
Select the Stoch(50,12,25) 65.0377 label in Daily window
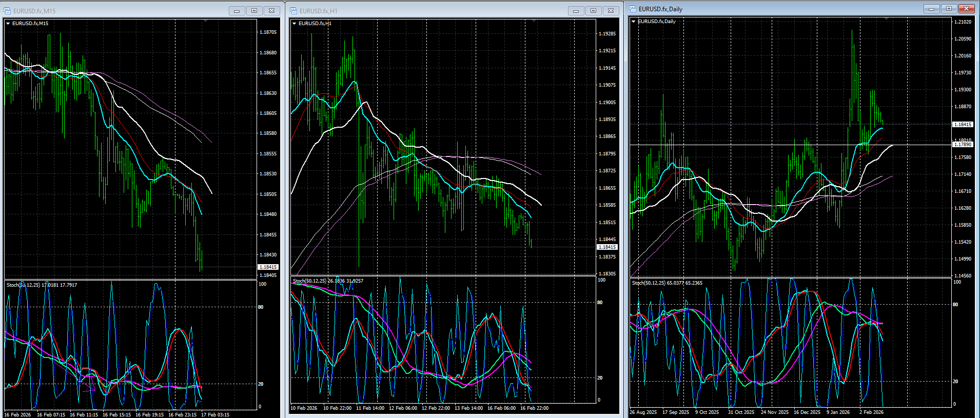(668, 283)
